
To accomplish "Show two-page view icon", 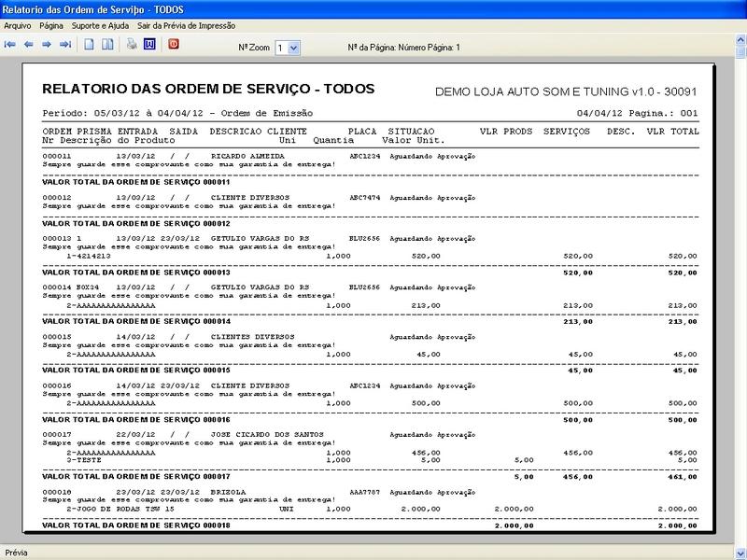I will click(x=107, y=45).
